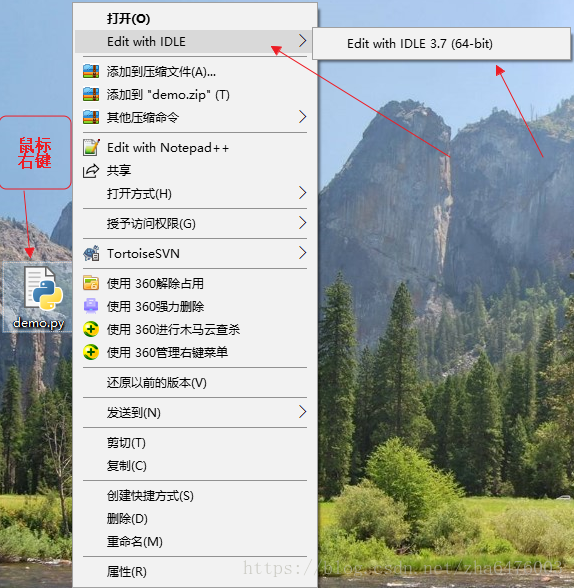Choose 其他压缩命令 menu entry
This screenshot has height=588, width=574.
tap(195, 117)
